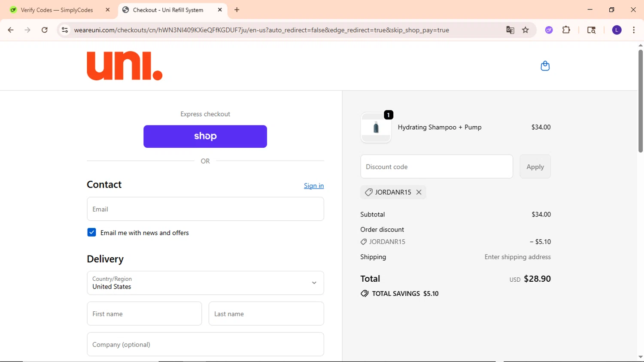Bookmark this page with star icon
This screenshot has width=644, height=362.
[x=526, y=30]
